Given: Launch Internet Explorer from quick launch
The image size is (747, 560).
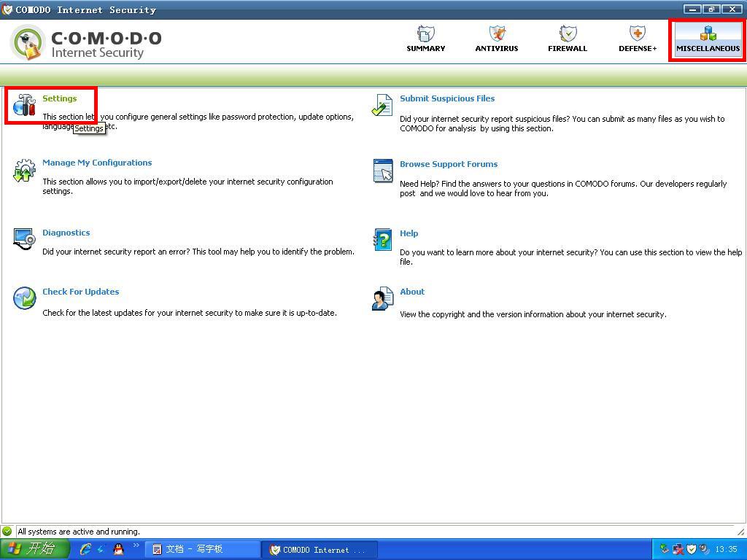Looking at the screenshot, I should [x=86, y=549].
